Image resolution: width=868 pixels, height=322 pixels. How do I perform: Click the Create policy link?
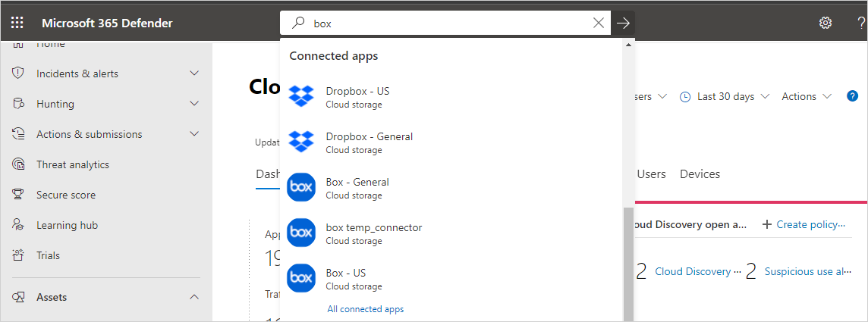804,224
